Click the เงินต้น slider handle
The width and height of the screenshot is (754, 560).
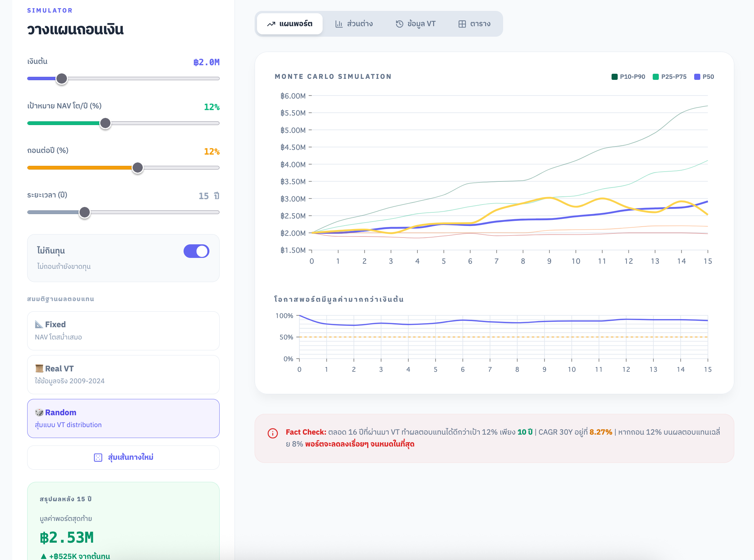62,78
